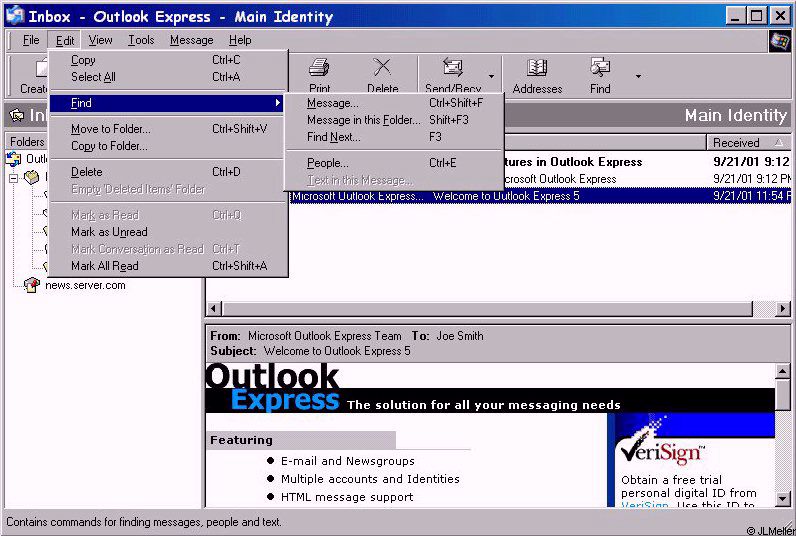796x536 pixels.
Task: Click the Send/Recv toolbar icon
Action: (x=453, y=67)
